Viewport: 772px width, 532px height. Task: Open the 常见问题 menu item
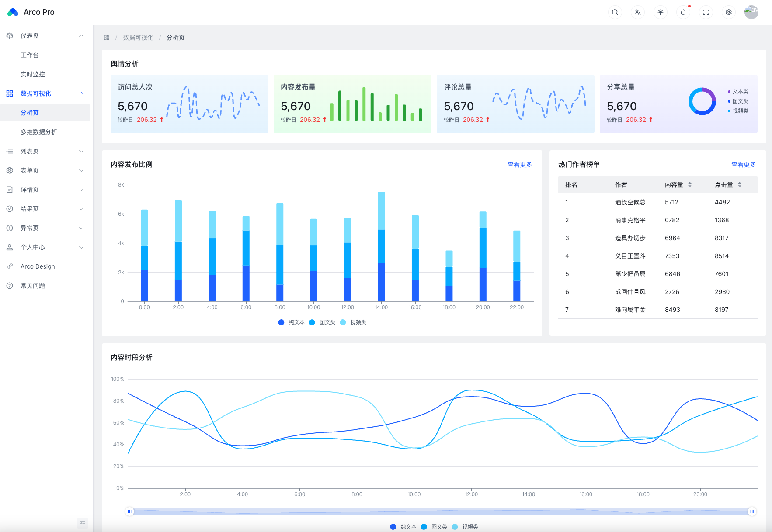45,286
